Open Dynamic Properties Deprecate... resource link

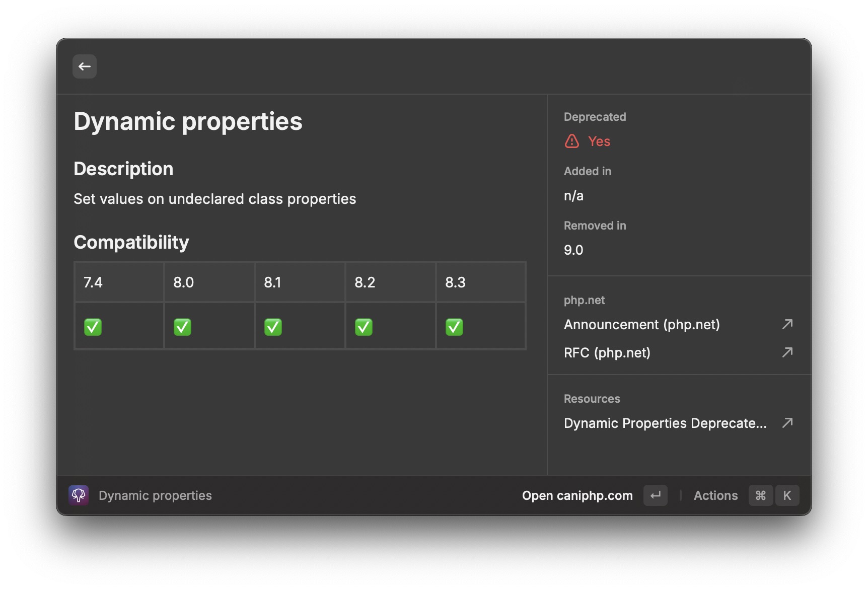[x=665, y=423]
